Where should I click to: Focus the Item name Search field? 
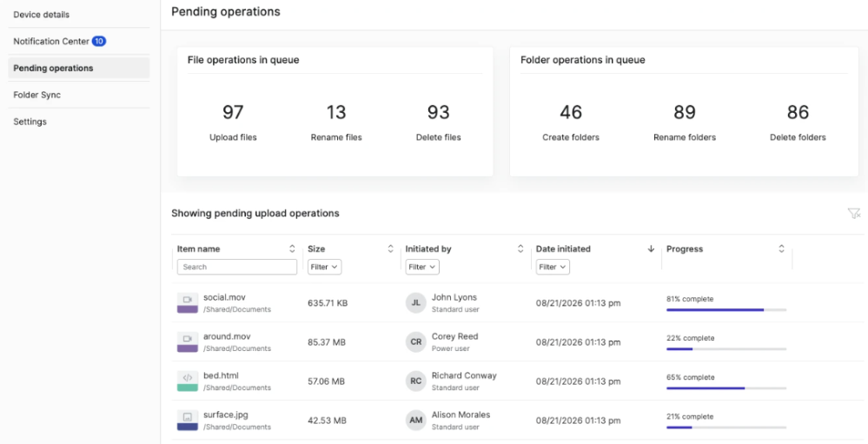pyautogui.click(x=237, y=267)
